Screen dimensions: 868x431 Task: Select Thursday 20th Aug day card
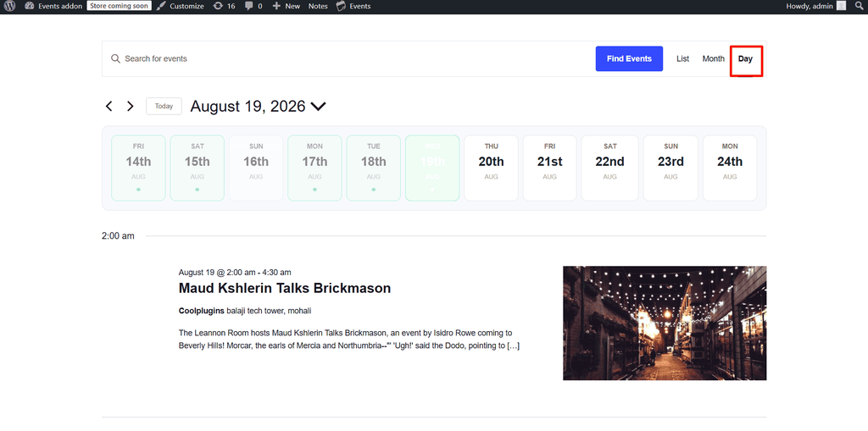pyautogui.click(x=491, y=168)
